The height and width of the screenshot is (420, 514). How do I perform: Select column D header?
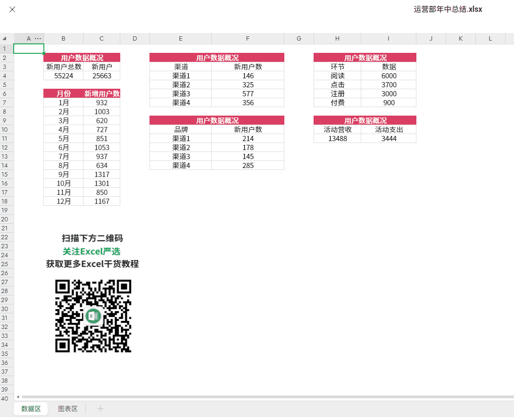pos(135,39)
